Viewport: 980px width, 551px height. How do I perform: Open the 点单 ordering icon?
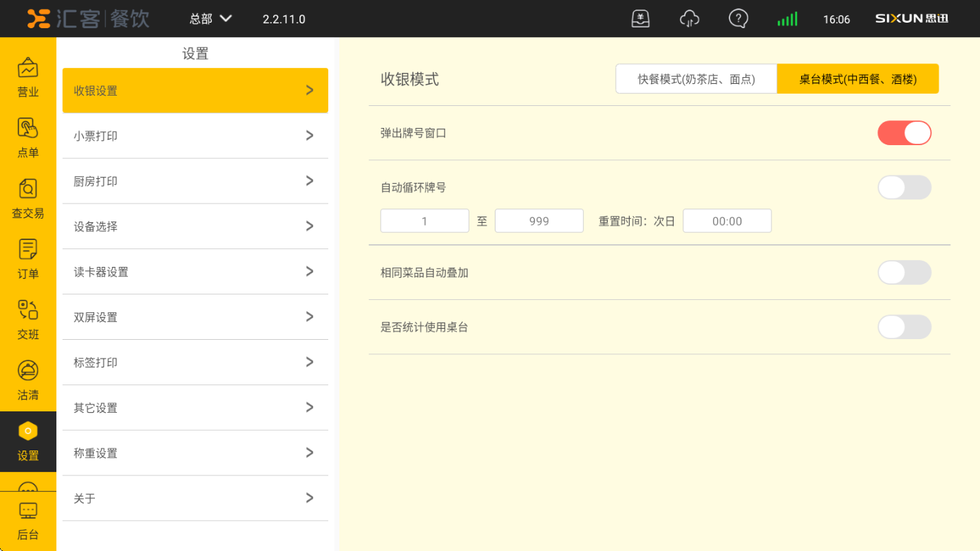tap(28, 138)
